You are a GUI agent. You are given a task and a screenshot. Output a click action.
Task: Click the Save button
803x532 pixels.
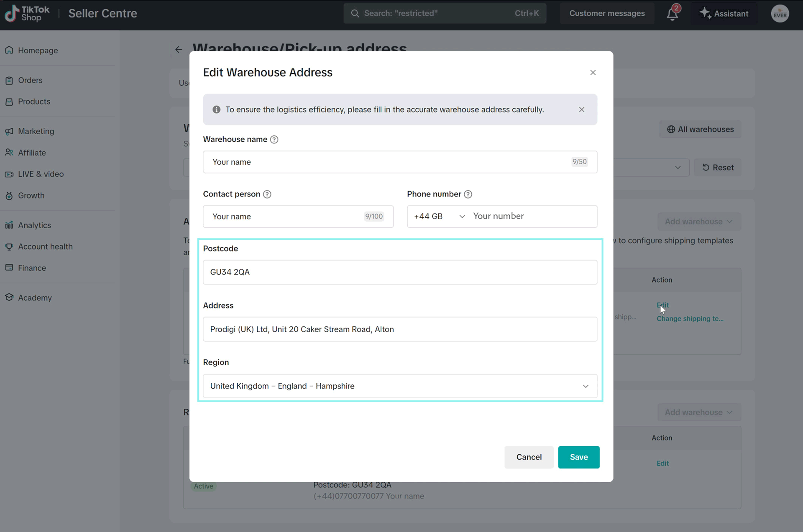click(x=578, y=457)
